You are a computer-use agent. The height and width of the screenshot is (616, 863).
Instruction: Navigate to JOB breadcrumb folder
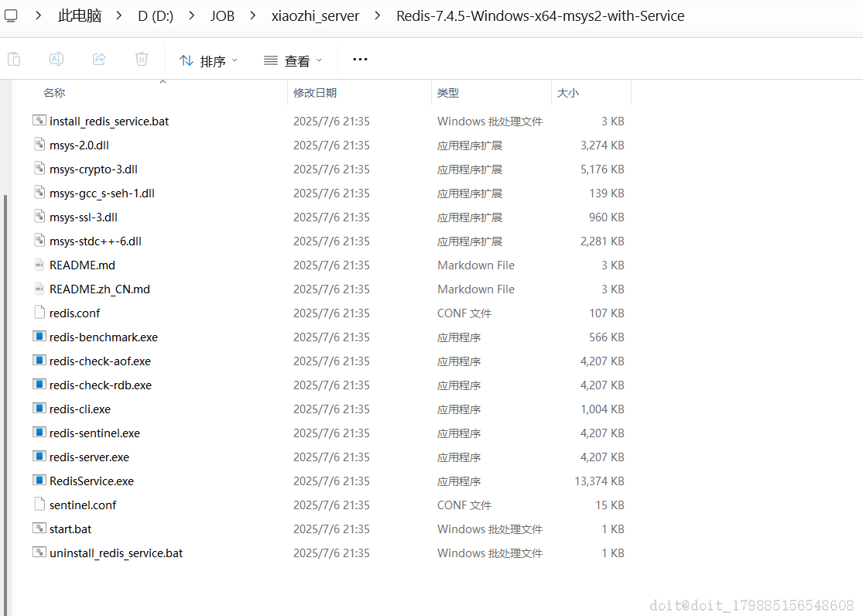pyautogui.click(x=222, y=16)
